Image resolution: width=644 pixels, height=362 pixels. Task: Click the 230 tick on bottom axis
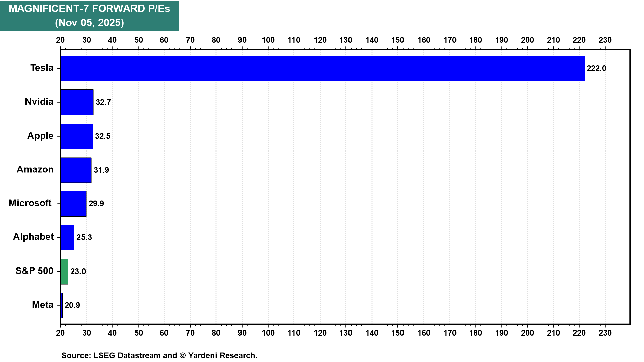pyautogui.click(x=605, y=333)
